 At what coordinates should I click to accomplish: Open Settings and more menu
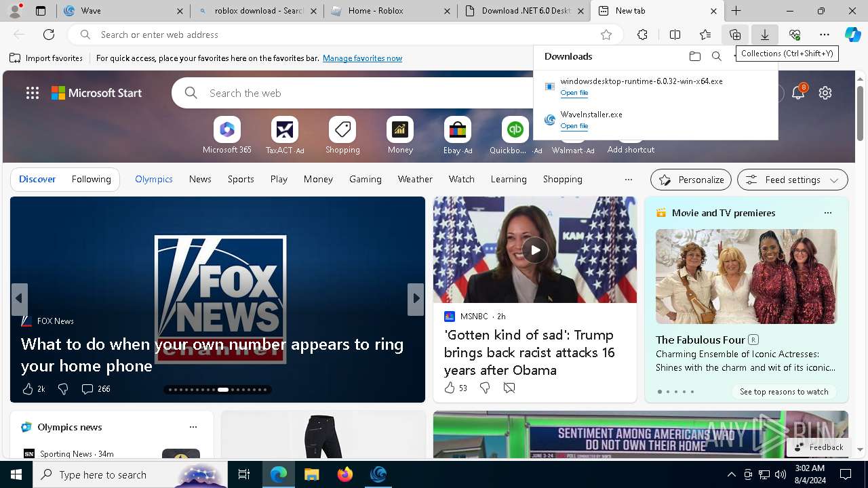(824, 35)
